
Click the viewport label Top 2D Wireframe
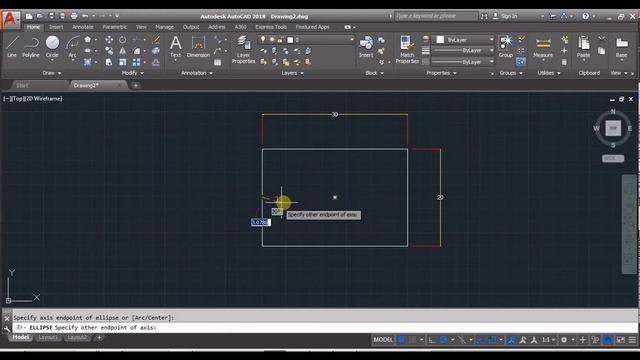pyautogui.click(x=33, y=98)
